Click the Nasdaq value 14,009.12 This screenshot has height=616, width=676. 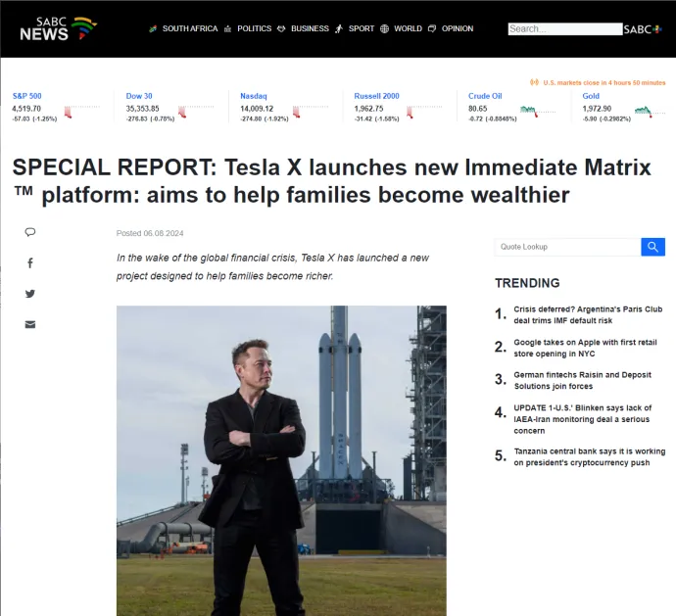click(257, 109)
